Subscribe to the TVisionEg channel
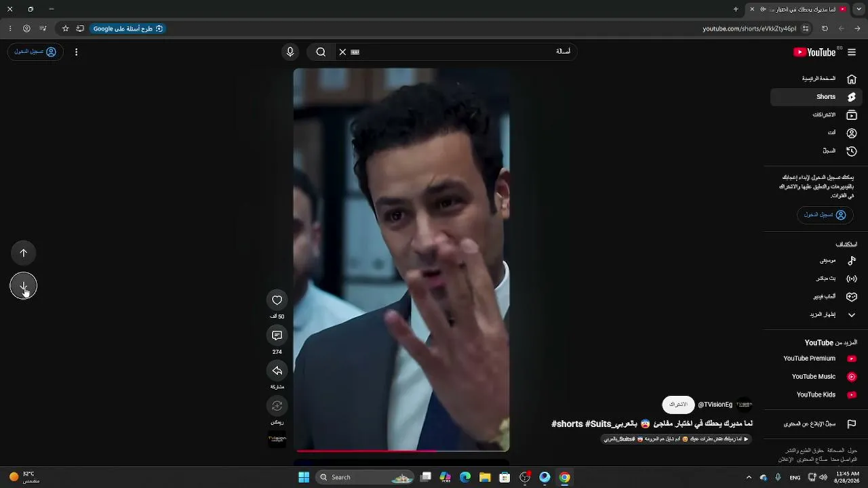The image size is (868, 488). (678, 405)
